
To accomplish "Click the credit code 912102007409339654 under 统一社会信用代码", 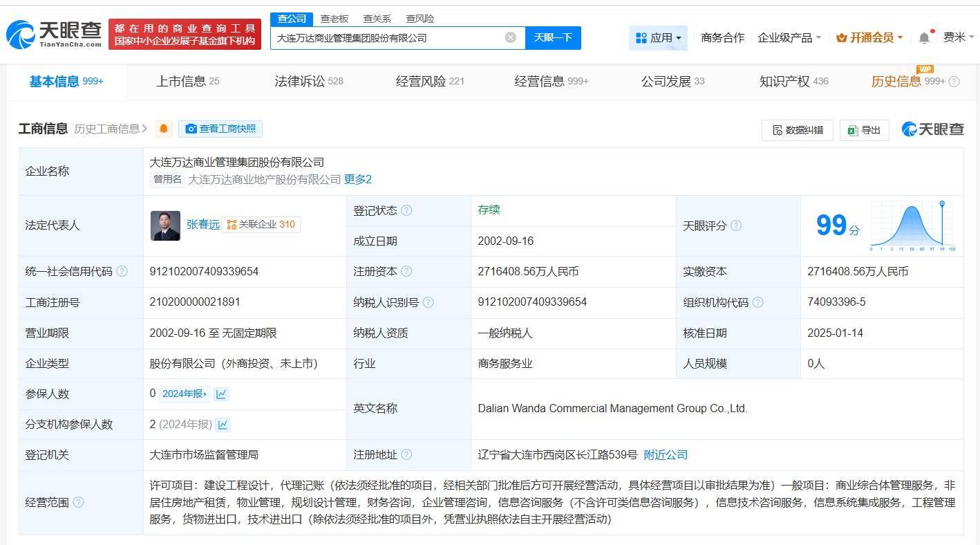I will click(204, 272).
